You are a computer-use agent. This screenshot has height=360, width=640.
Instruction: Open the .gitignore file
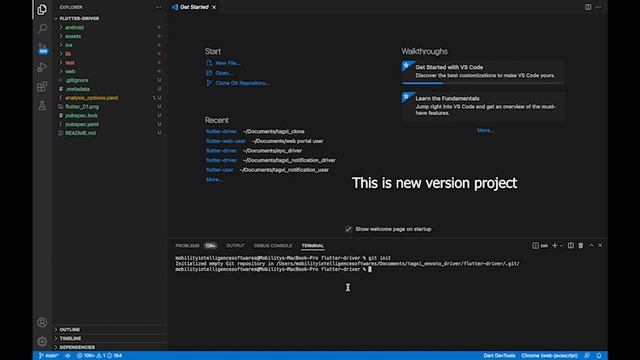(76, 80)
